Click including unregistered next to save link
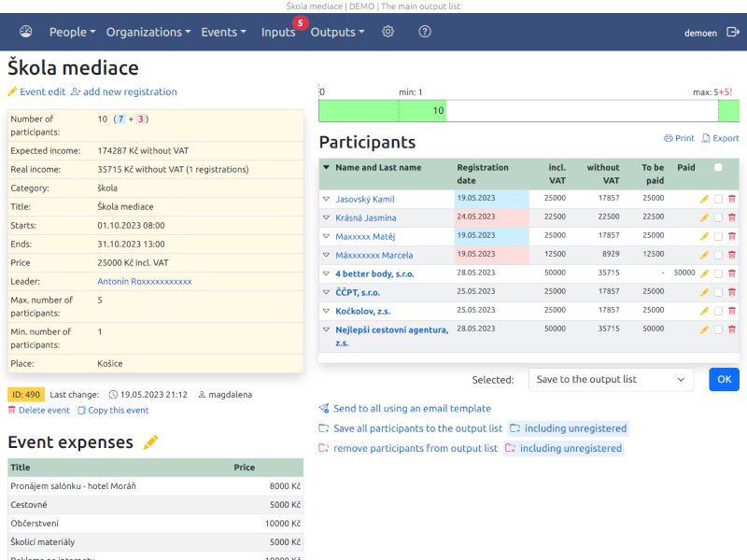 569,428
